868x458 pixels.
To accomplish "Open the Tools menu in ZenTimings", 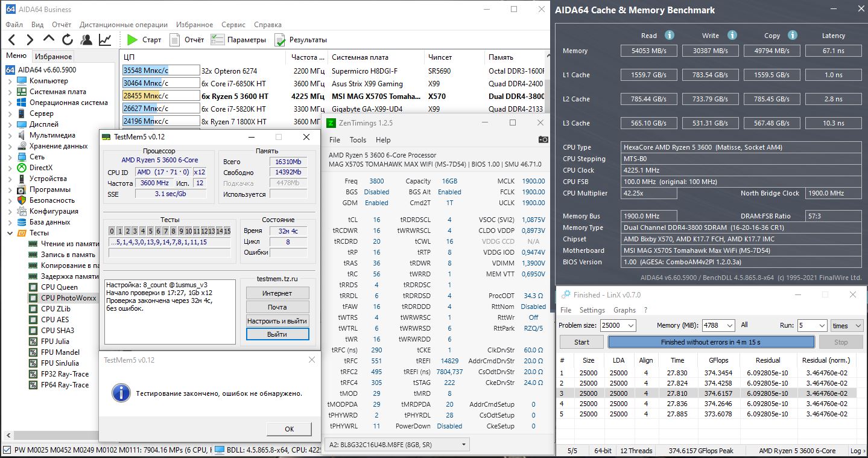I will click(358, 140).
